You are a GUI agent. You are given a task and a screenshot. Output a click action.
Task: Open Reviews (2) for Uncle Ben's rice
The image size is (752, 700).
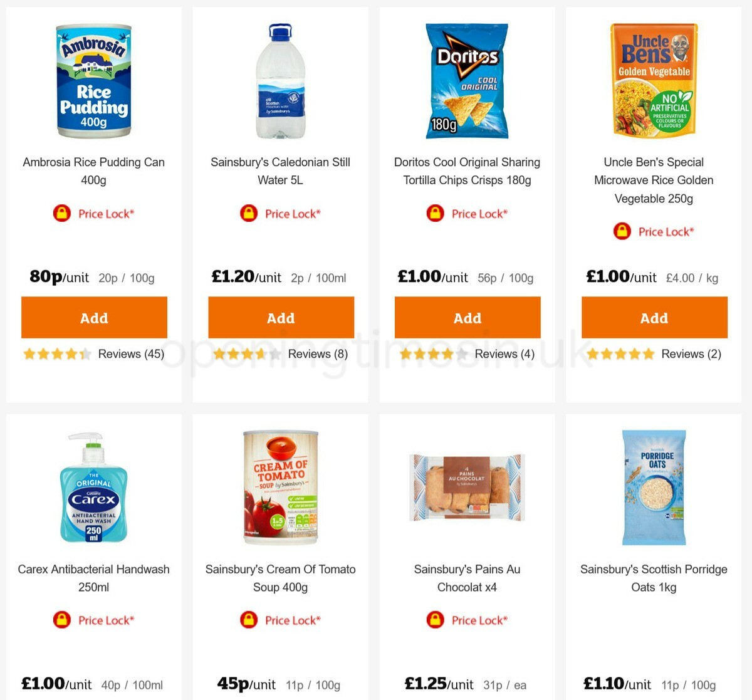691,353
